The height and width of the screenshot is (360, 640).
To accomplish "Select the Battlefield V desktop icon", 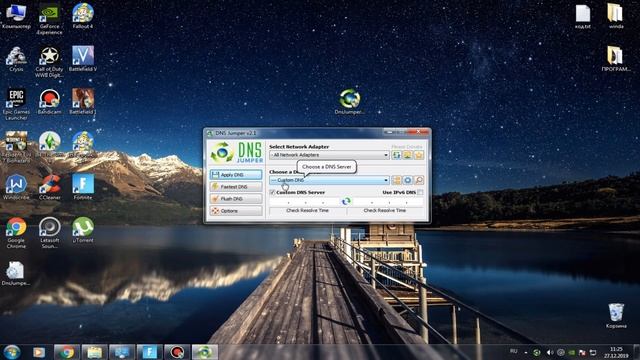I will pos(83,59).
